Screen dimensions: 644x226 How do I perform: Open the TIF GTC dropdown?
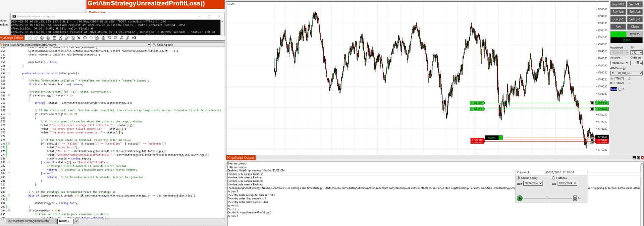(636, 53)
